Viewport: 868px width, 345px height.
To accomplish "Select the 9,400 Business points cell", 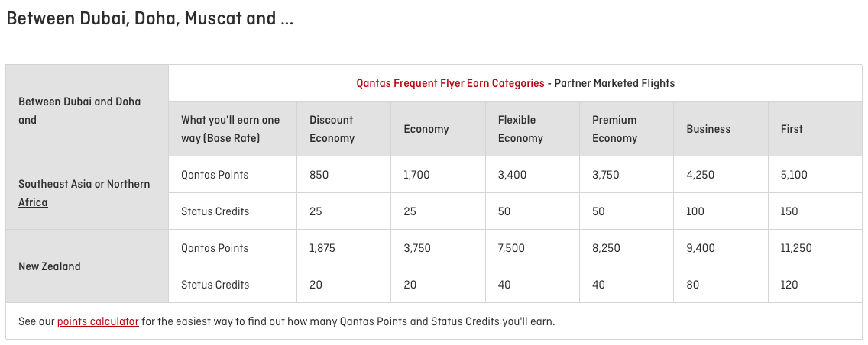I will point(701,248).
